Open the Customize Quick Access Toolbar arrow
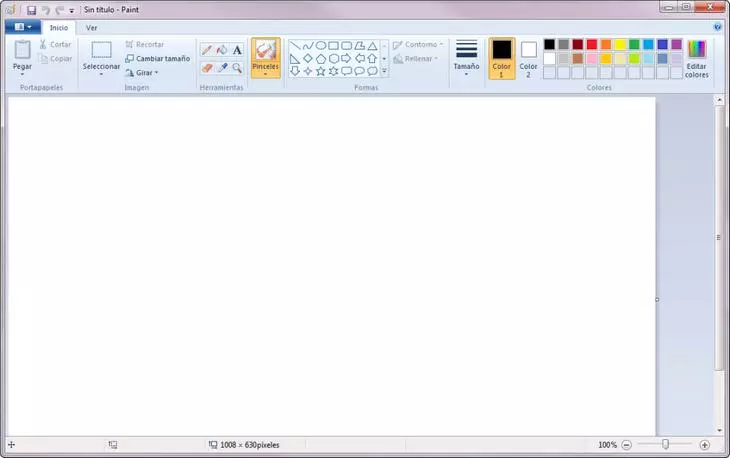The width and height of the screenshot is (730, 458). [x=72, y=10]
